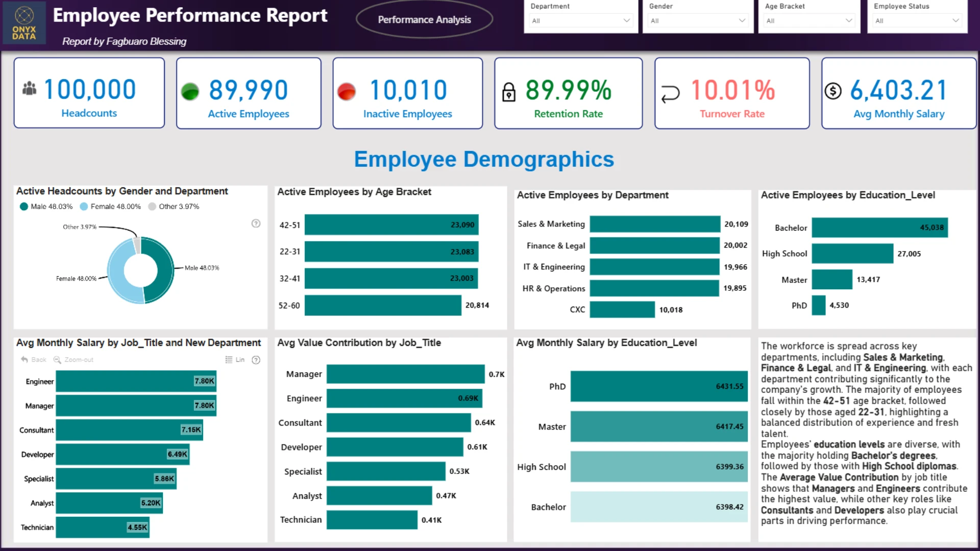This screenshot has height=551, width=980.
Task: Select the 42-51 age bracket bar
Action: point(391,224)
